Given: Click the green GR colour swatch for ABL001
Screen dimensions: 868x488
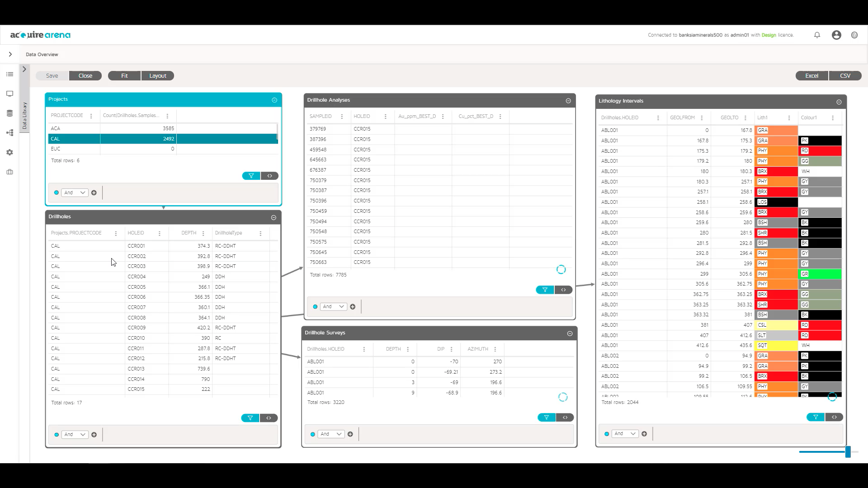Looking at the screenshot, I should pyautogui.click(x=820, y=274).
